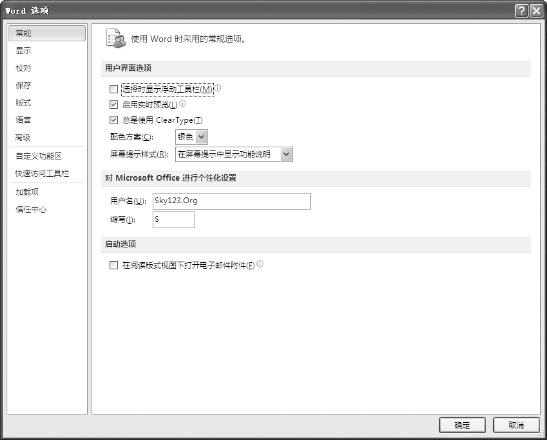The image size is (547, 440).
Task: Click the 取消 button
Action: point(516,425)
